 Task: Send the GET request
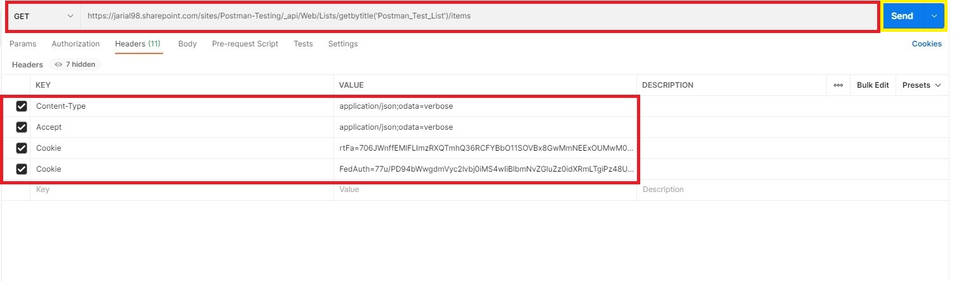(x=902, y=17)
